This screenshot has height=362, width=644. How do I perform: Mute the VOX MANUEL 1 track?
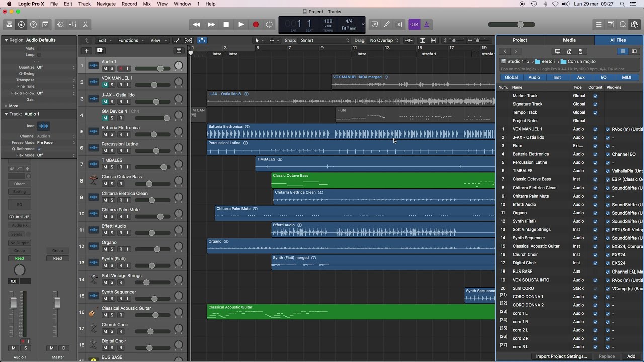[105, 85]
